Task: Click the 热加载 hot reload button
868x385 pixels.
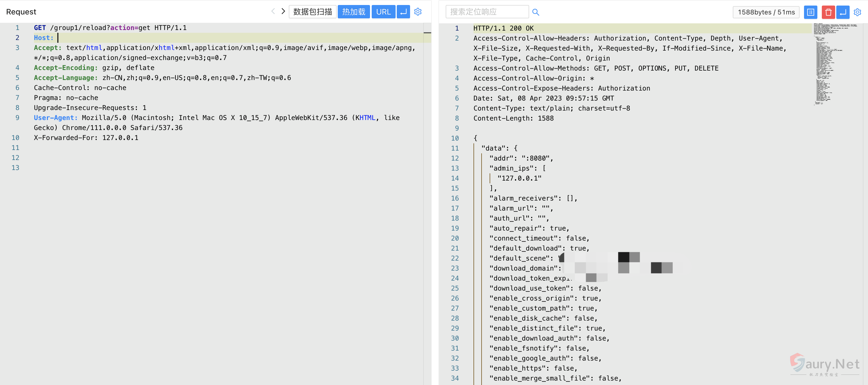Action: pos(354,12)
